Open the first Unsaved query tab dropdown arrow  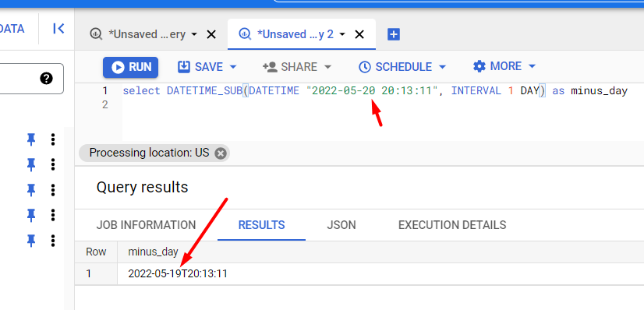click(x=194, y=34)
